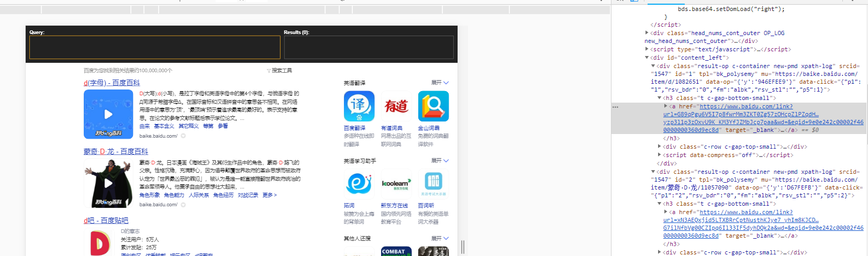This screenshot has height=256, width=868.
Task: Click the href URL in the highlighted DevTools anchor
Action: 763,118
